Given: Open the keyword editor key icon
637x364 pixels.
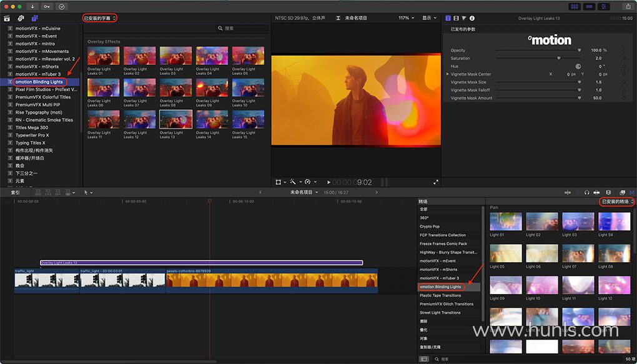Looking at the screenshot, I should (47, 6).
